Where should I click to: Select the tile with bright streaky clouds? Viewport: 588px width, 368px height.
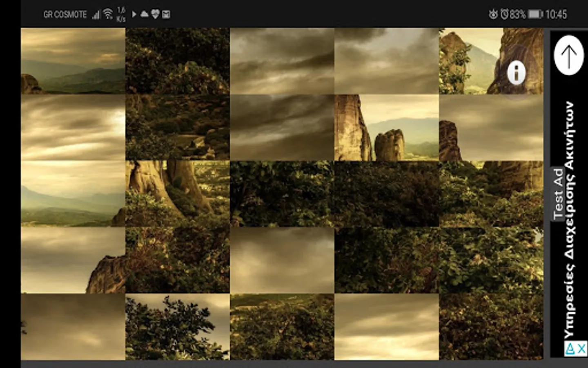pyautogui.click(x=73, y=128)
